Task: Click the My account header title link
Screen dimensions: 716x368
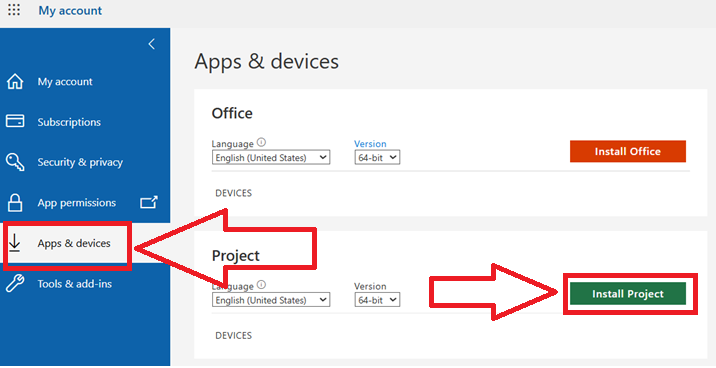Action: pyautogui.click(x=70, y=11)
